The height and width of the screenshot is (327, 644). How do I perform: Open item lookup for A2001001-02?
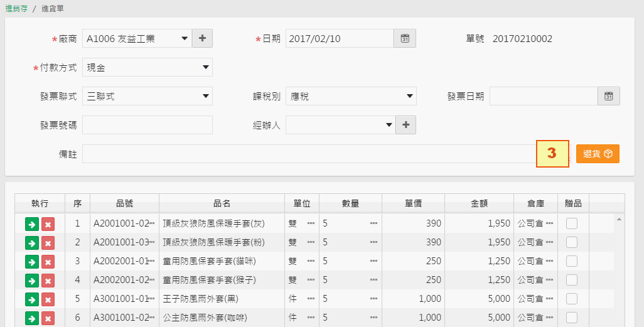(x=151, y=223)
